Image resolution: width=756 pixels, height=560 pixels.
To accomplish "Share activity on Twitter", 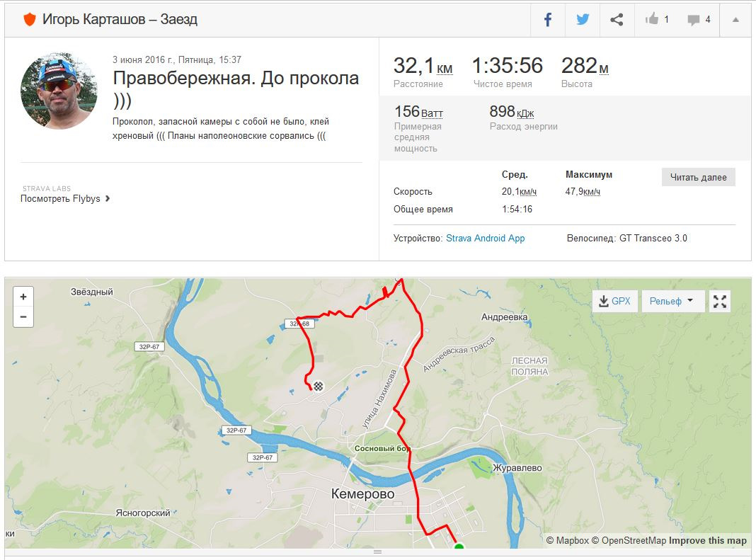I will coord(583,20).
